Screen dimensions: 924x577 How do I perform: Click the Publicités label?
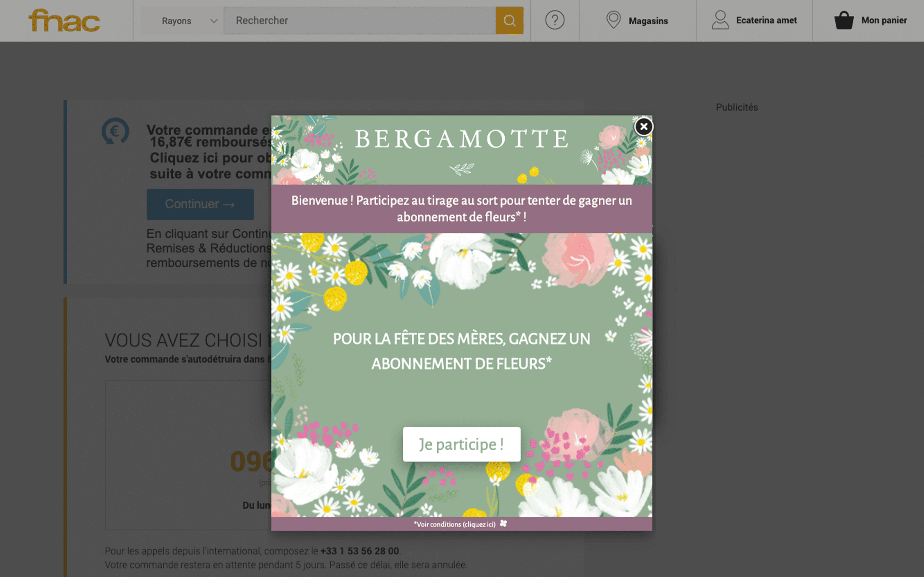click(x=737, y=107)
